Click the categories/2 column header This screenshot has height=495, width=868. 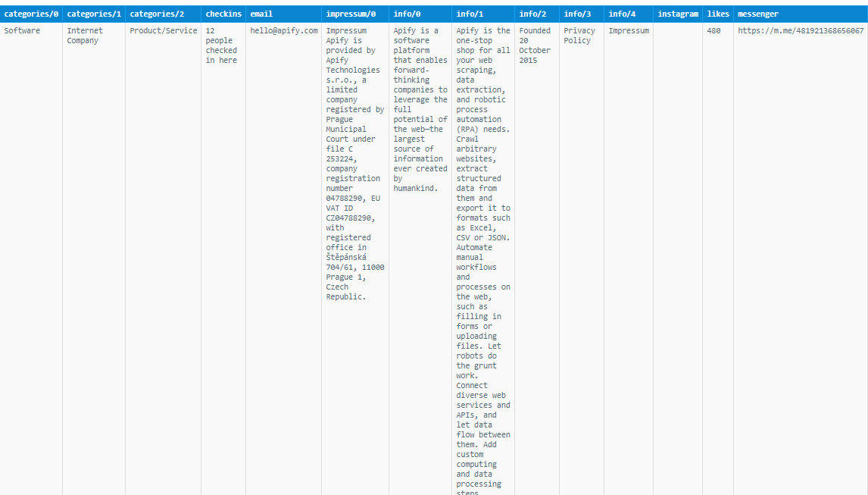pos(164,14)
